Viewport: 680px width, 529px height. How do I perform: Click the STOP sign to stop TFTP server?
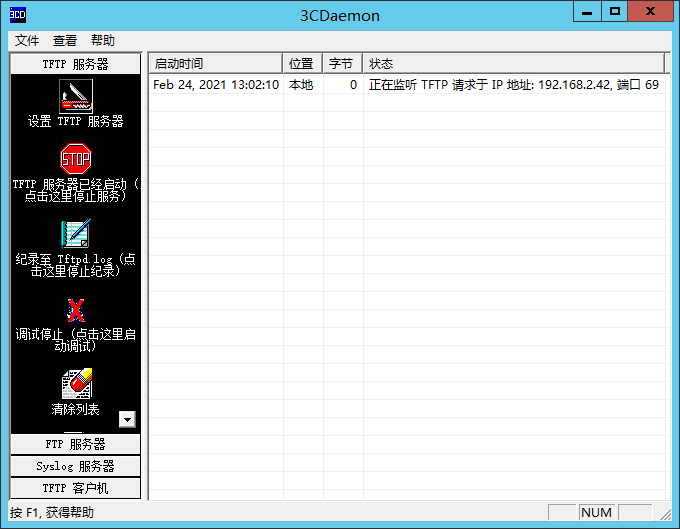coord(76,159)
